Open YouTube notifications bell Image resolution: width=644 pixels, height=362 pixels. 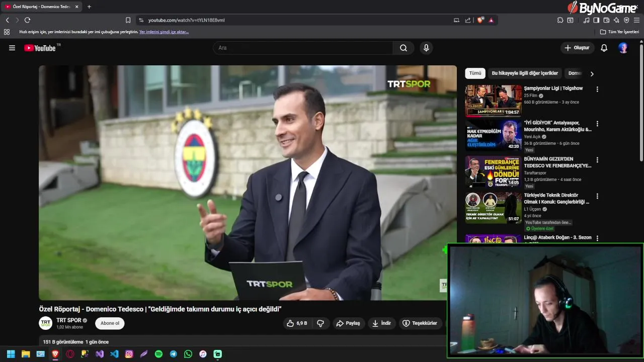[604, 48]
